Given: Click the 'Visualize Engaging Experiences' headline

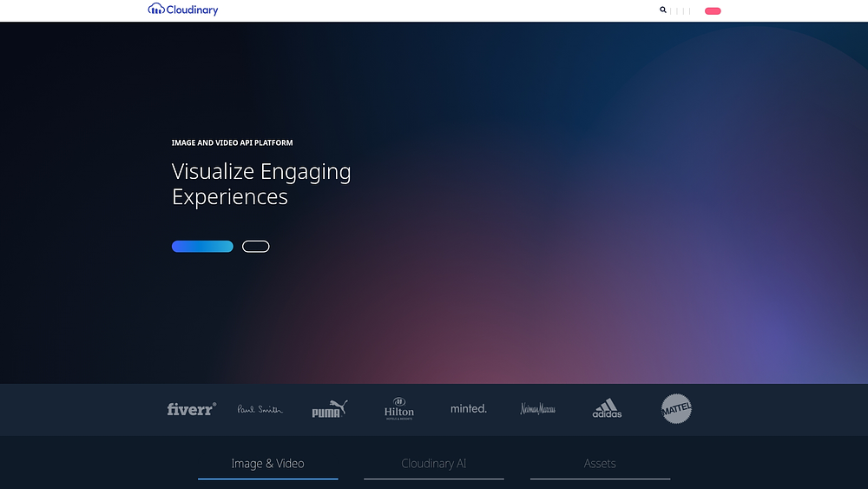Looking at the screenshot, I should click(x=261, y=184).
